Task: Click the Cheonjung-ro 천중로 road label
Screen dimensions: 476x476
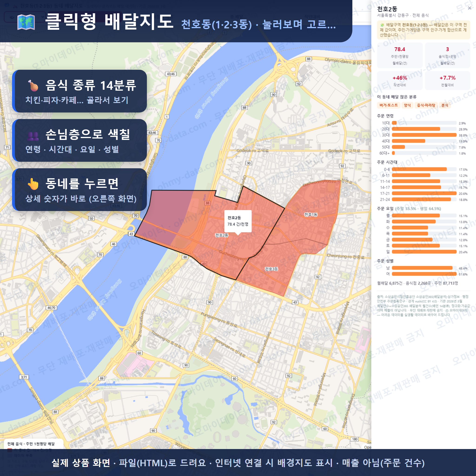Action: point(345,256)
